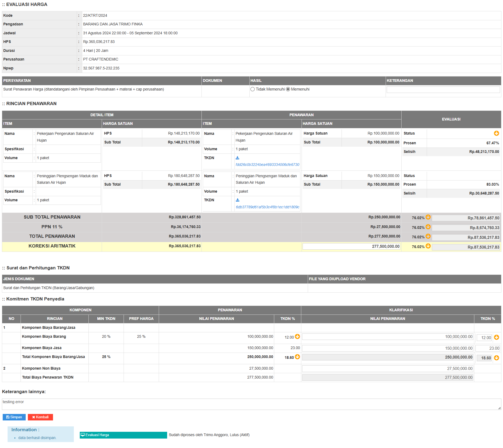The image size is (503, 448).
Task: Click orange arrow beside Komponen Biaya Barang 12.00
Action: (297, 336)
